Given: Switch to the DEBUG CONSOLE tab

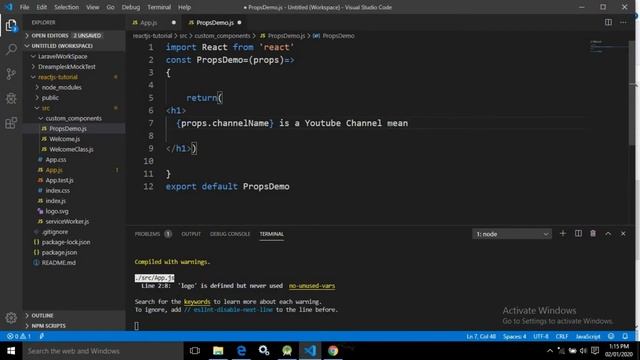Looking at the screenshot, I should 230,234.
